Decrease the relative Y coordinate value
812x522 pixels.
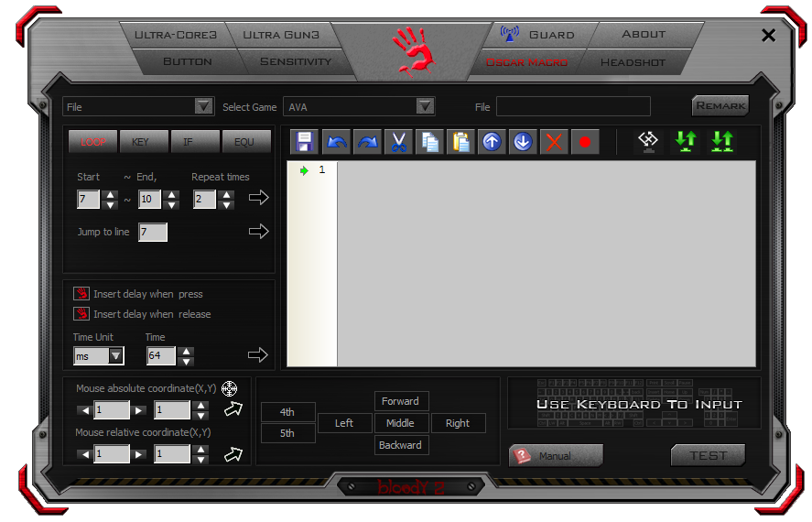coord(201,460)
